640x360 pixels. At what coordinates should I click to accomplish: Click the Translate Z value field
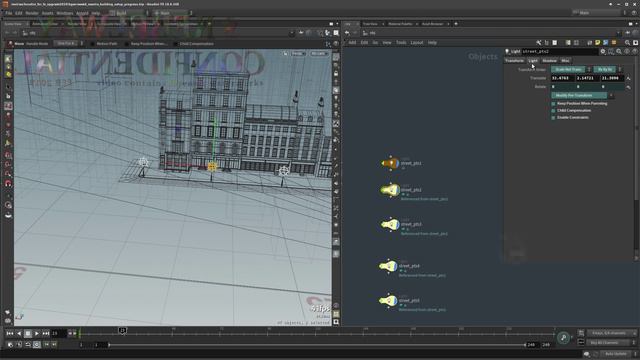pyautogui.click(x=612, y=78)
